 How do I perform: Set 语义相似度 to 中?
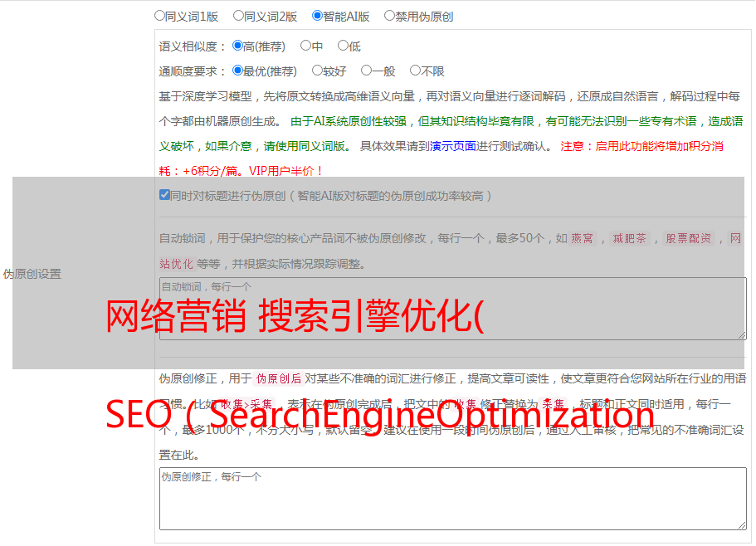tap(305, 46)
